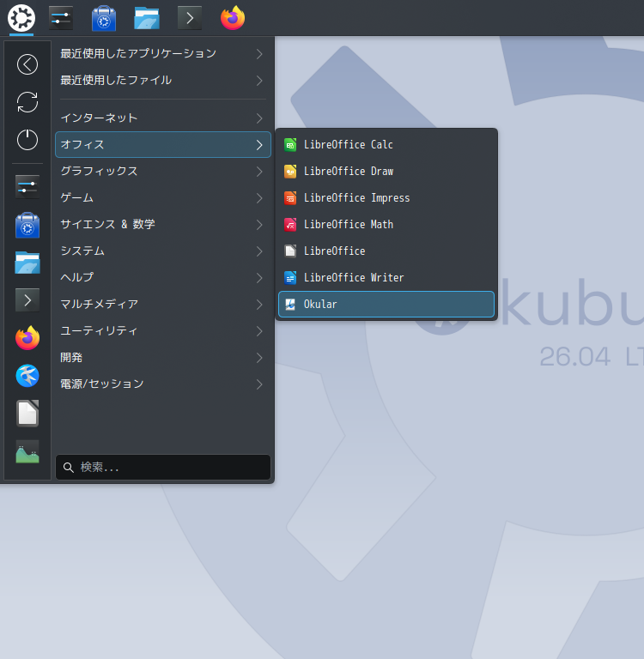Image resolution: width=644 pixels, height=659 pixels.
Task: Open Firefox from the top panel
Action: tap(233, 18)
